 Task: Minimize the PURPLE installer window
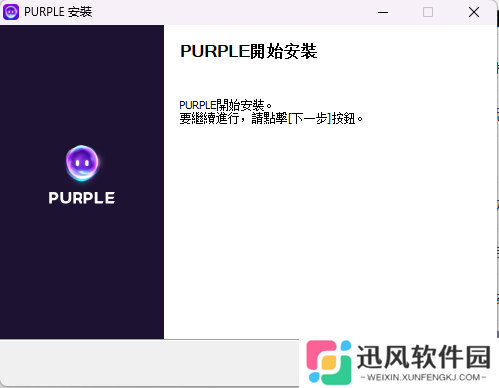383,12
